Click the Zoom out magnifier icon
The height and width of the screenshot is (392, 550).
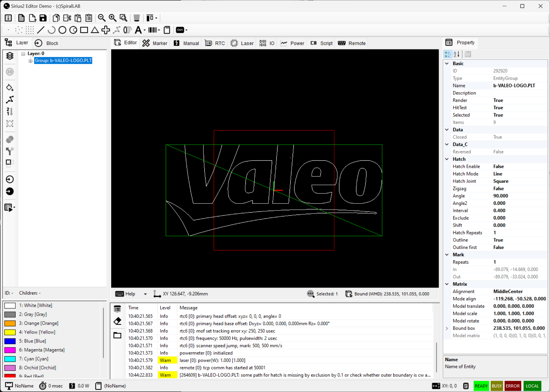coord(102,18)
